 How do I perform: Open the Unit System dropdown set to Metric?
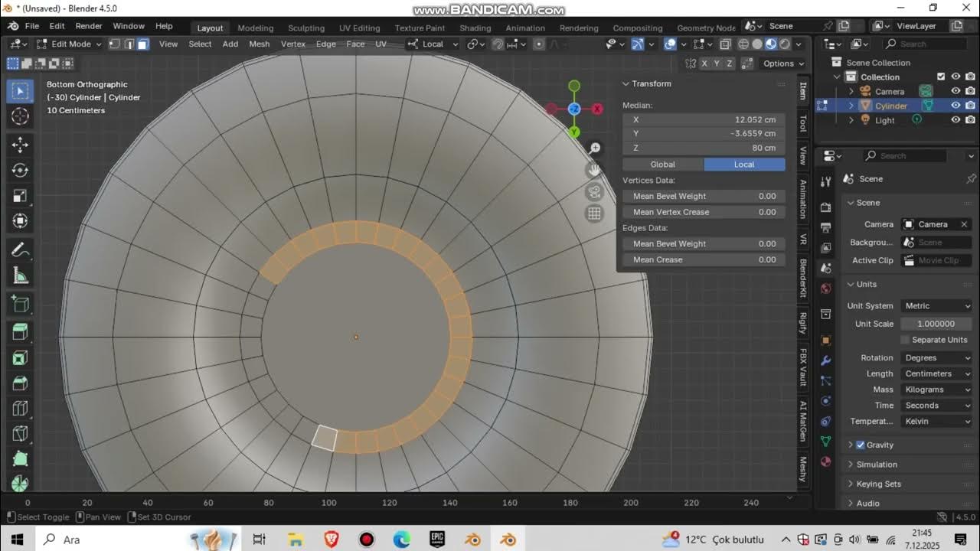(936, 305)
